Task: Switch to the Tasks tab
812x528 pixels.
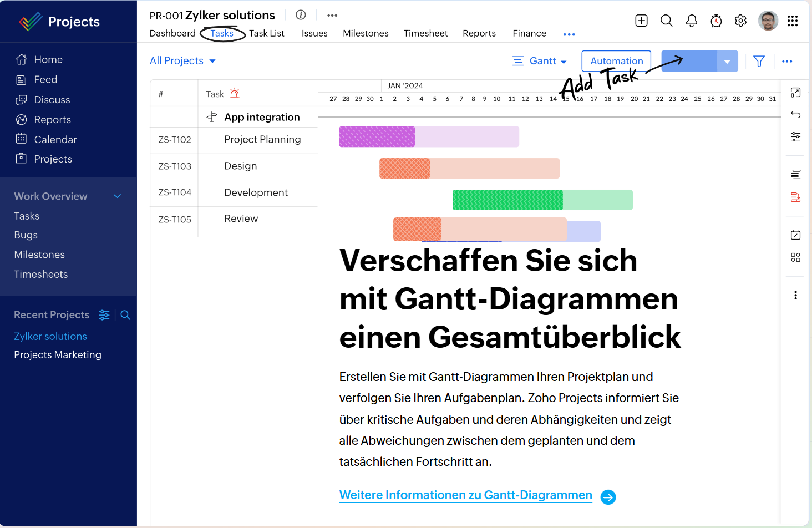Action: point(222,33)
